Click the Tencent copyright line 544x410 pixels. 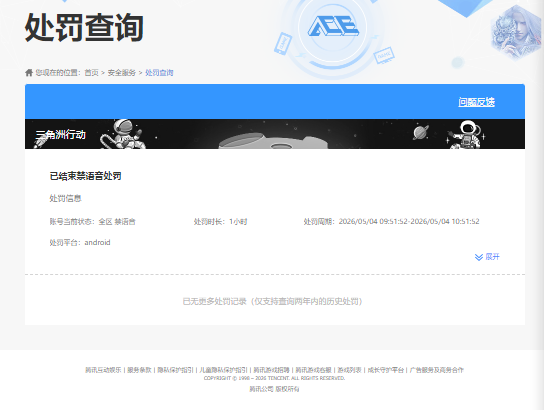click(x=274, y=378)
